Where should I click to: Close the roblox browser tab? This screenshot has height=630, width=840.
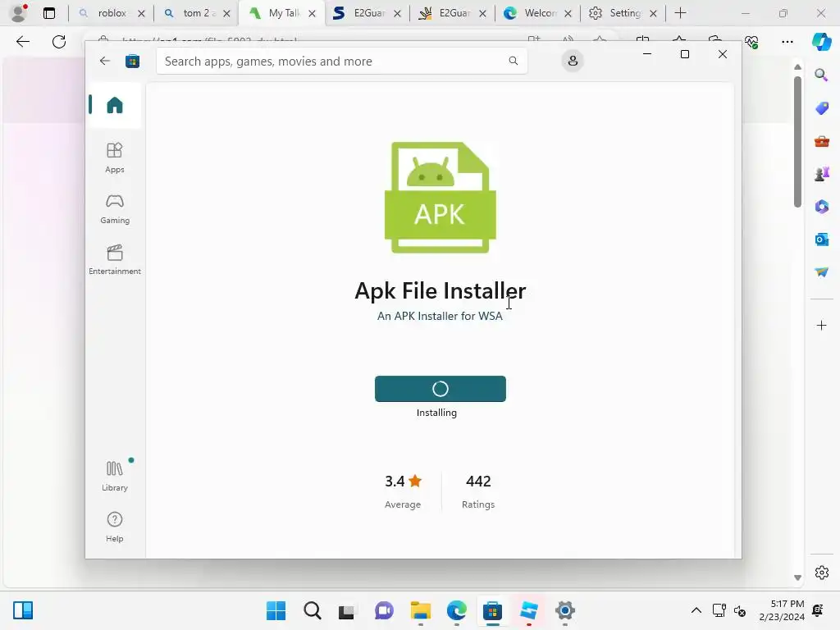[141, 13]
